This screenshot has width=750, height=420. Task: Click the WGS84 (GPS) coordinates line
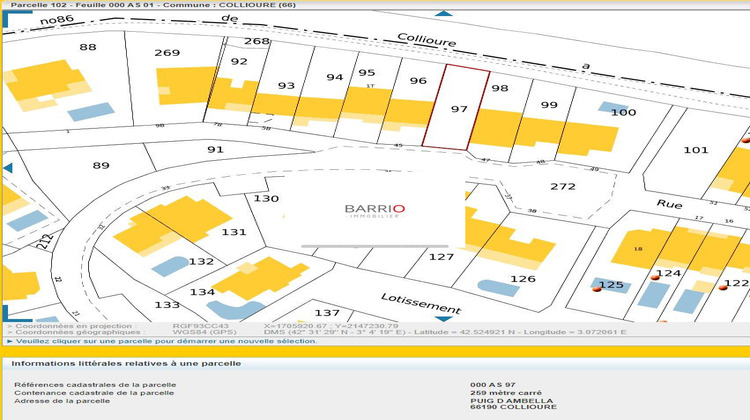(445, 332)
